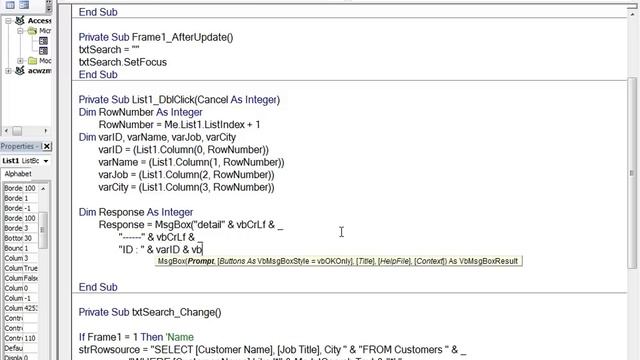The height and width of the screenshot is (360, 640).
Task: Switch to the Alphabet properties tab
Action: [x=18, y=174]
